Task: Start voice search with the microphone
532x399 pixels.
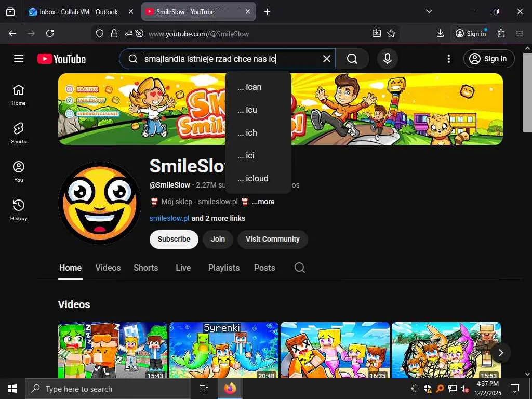Action: [388, 59]
